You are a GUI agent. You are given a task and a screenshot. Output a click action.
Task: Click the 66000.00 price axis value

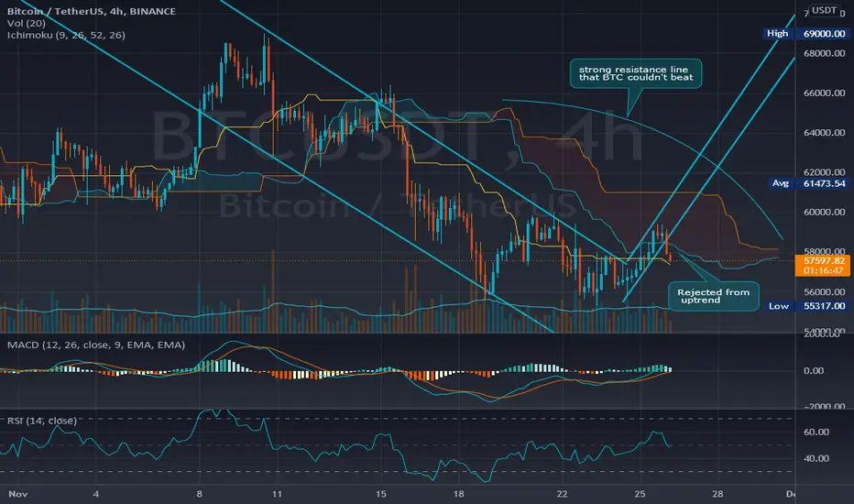(824, 93)
